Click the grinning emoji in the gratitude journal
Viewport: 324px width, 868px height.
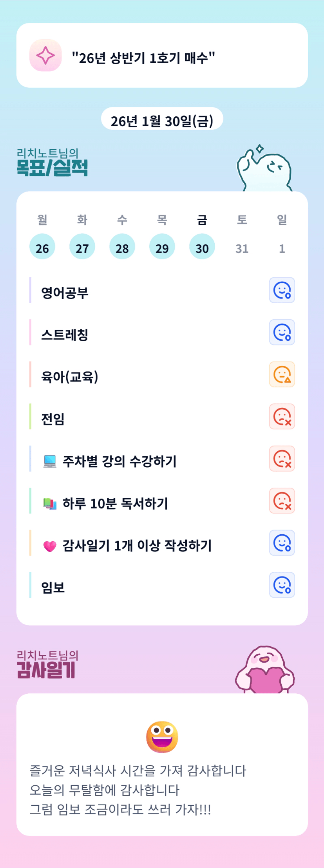click(162, 737)
